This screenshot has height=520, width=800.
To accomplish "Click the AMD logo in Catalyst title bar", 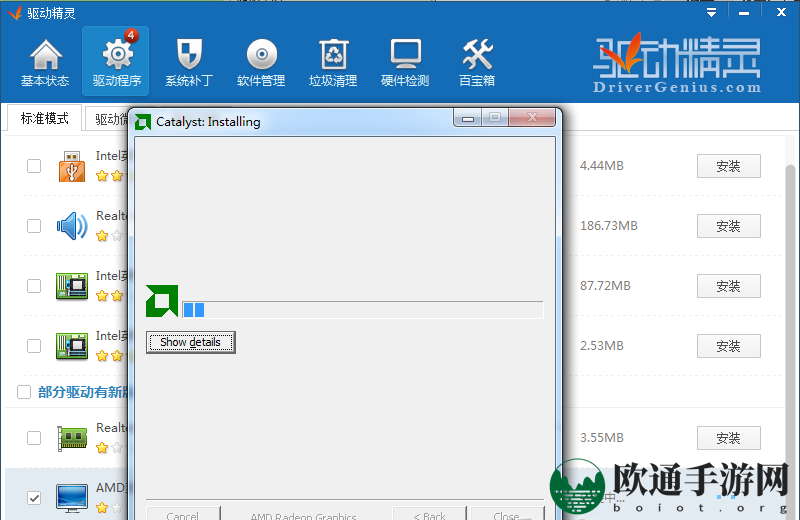I will [x=143, y=122].
